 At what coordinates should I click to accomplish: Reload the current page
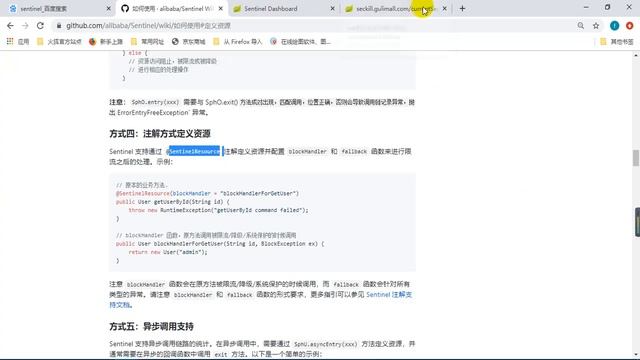pyautogui.click(x=40, y=26)
